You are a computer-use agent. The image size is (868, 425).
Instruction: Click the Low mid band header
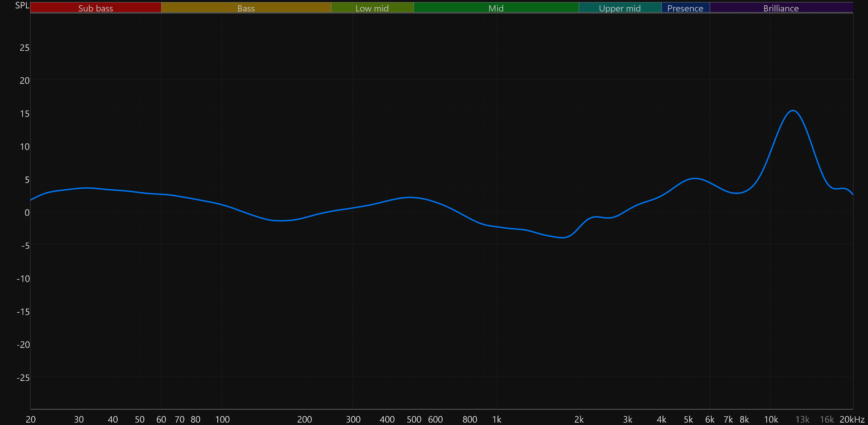pyautogui.click(x=372, y=8)
